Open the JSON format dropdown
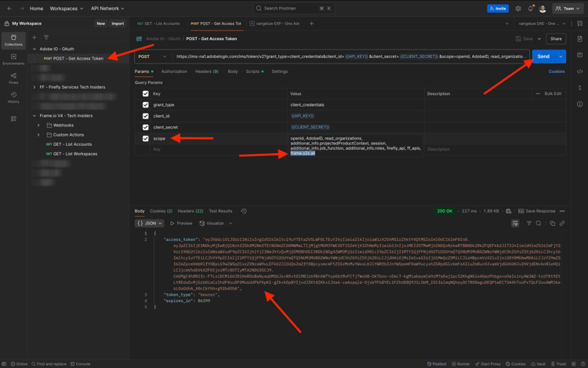 click(x=149, y=223)
